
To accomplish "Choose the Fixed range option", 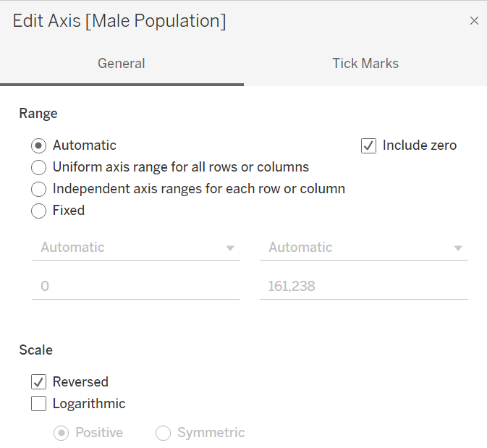I will (39, 211).
